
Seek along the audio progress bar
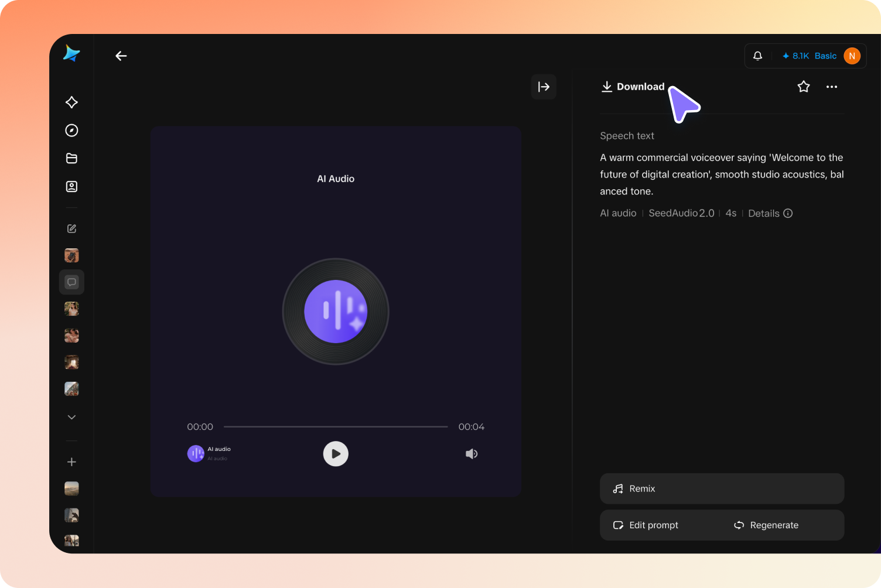[336, 427]
